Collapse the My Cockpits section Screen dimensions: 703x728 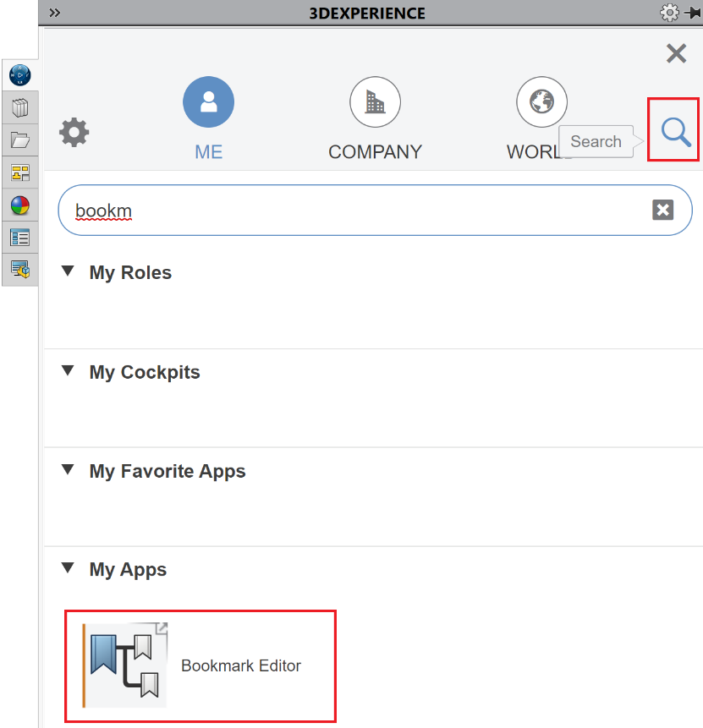tap(68, 370)
